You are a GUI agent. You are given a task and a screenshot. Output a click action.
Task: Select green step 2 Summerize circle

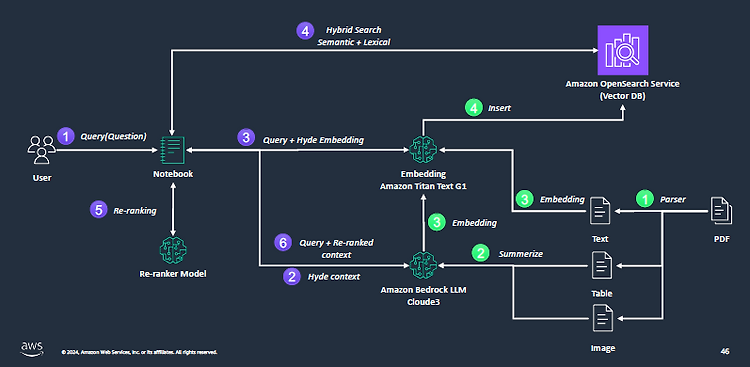(480, 254)
